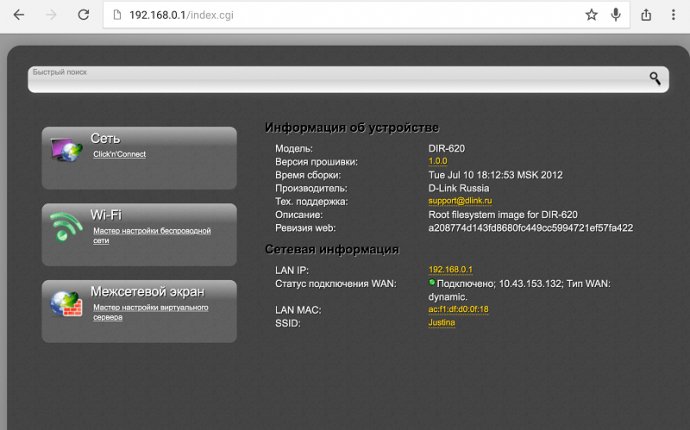Click the Сеть monitor-globe icon

point(66,150)
